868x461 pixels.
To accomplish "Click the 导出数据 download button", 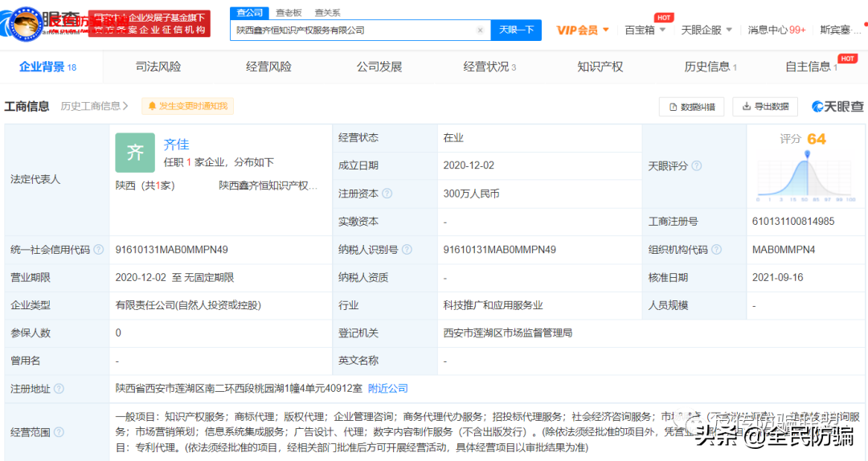I will click(x=765, y=106).
